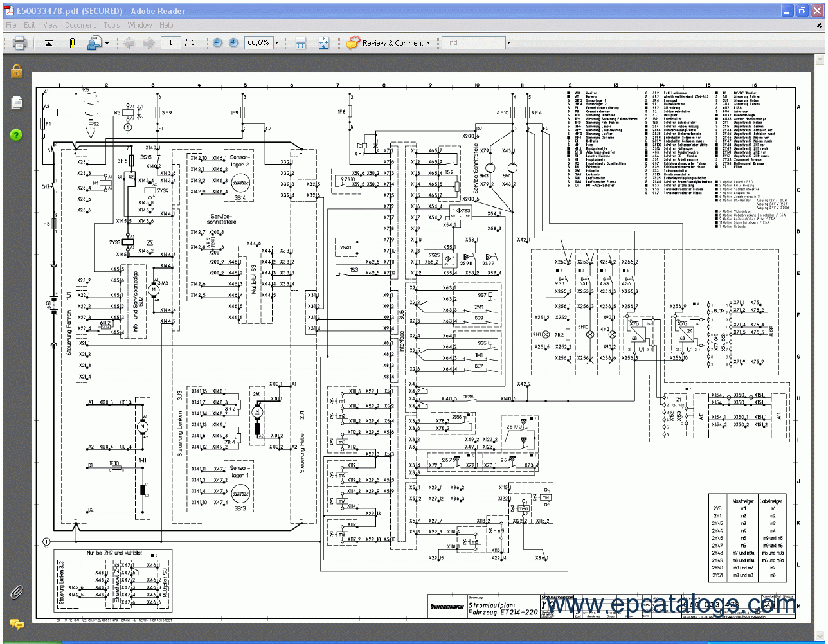The width and height of the screenshot is (828, 644).
Task: Open Attachments paperclip panel at bottom left
Action: click(16, 592)
